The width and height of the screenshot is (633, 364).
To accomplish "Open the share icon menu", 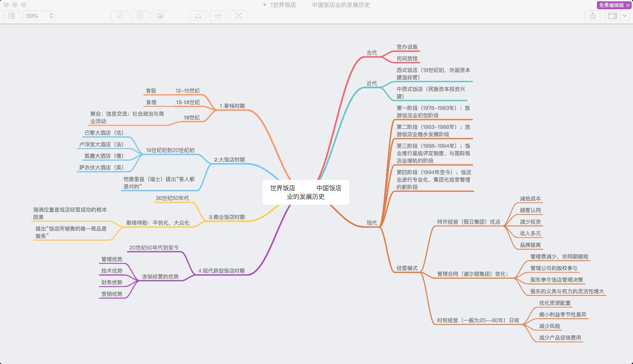I will point(593,16).
